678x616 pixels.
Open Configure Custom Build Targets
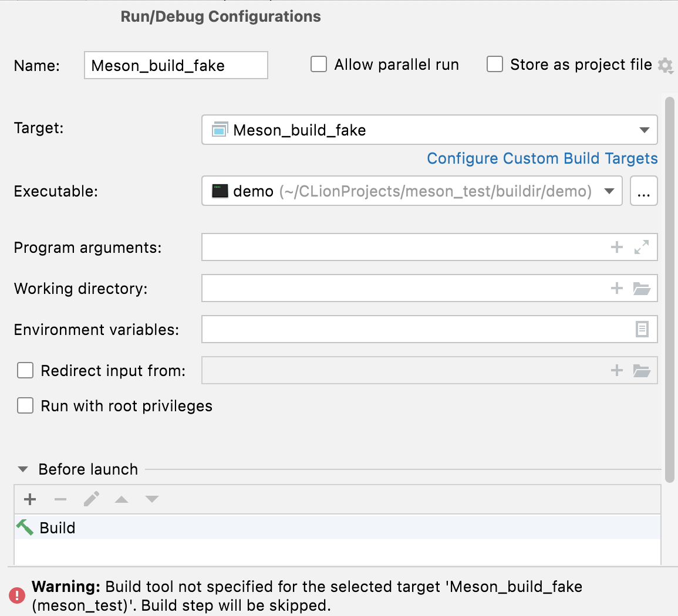point(542,158)
